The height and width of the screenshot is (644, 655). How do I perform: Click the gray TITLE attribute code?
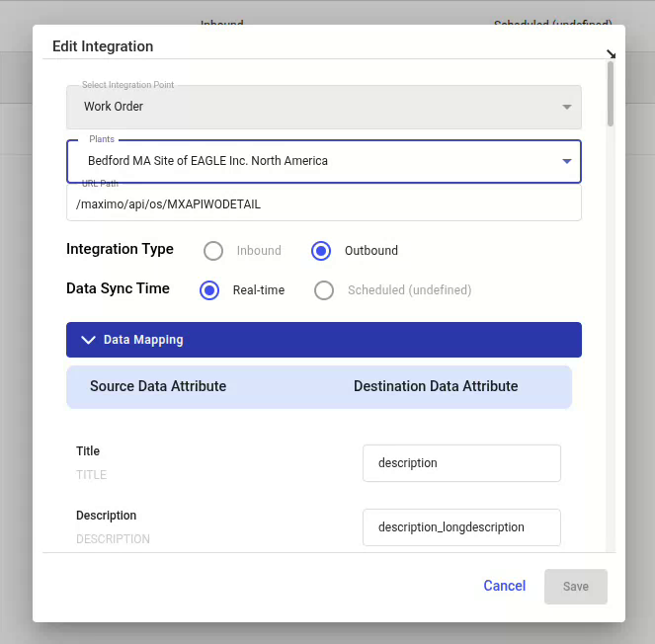[x=92, y=475]
